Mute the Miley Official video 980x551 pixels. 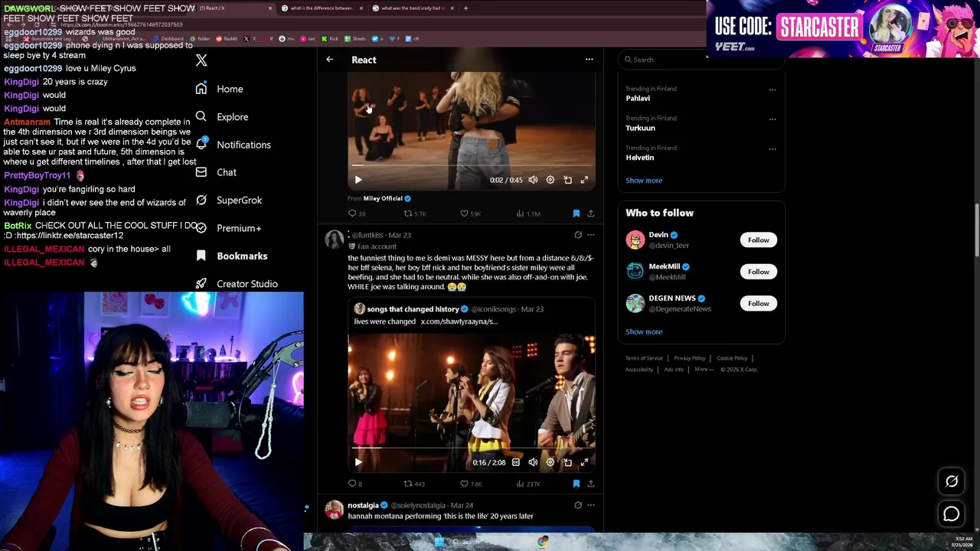coord(533,180)
